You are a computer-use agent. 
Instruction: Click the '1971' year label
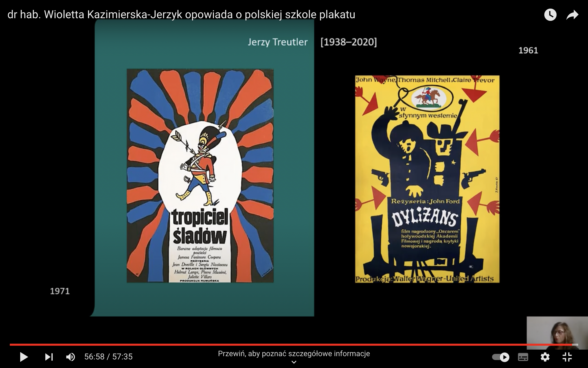pyautogui.click(x=60, y=291)
